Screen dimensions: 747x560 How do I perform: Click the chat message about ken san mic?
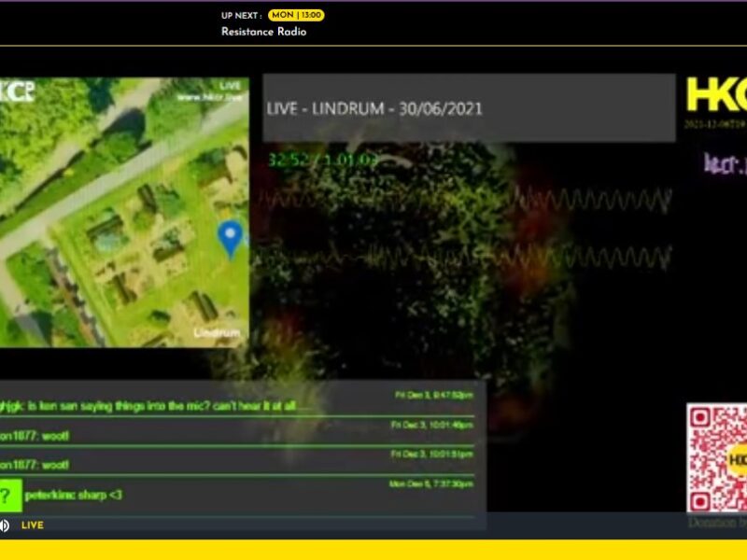pyautogui.click(x=148, y=406)
